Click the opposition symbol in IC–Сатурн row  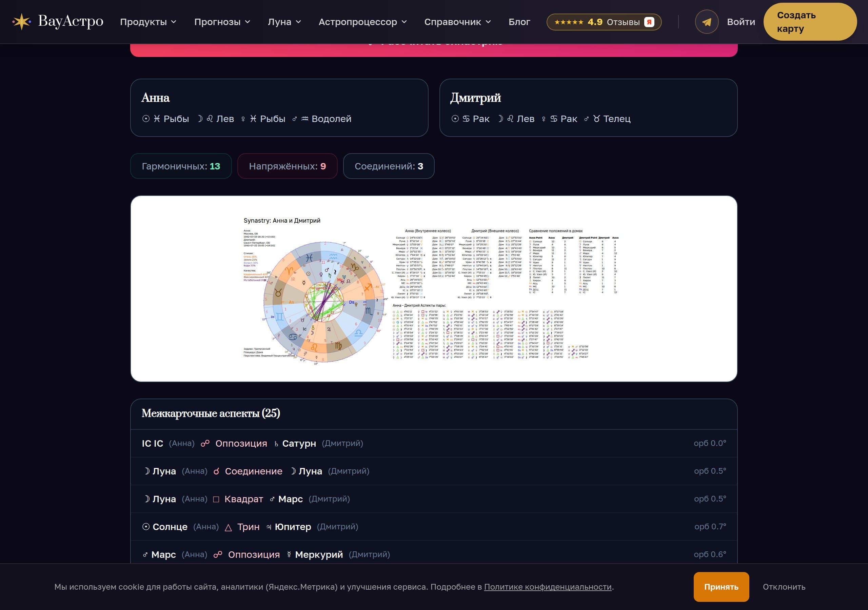point(205,443)
